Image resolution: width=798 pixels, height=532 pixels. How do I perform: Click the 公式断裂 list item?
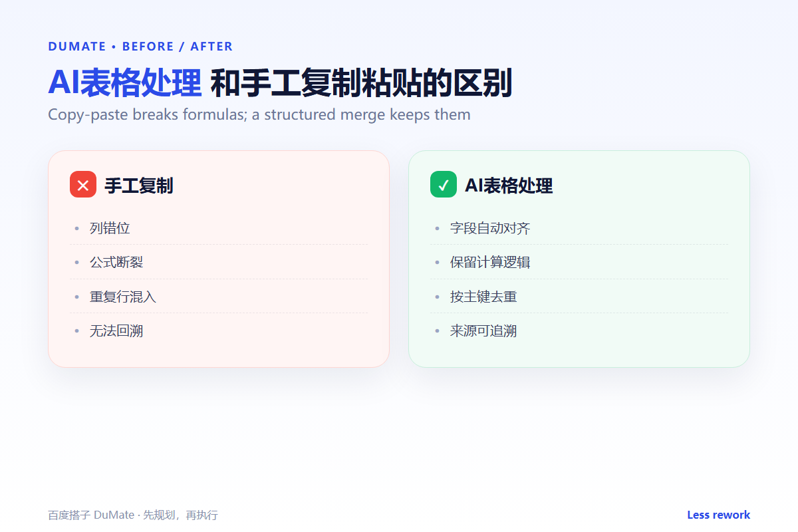219,262
